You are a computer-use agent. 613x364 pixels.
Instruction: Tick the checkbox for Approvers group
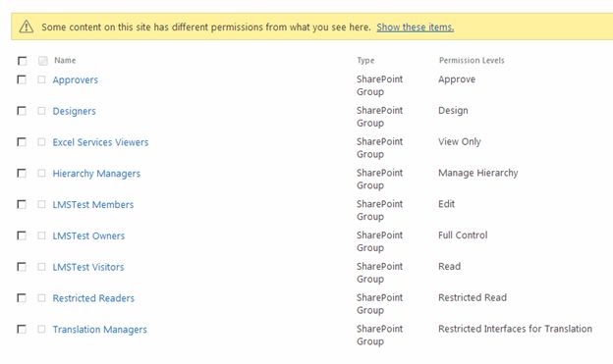22,79
